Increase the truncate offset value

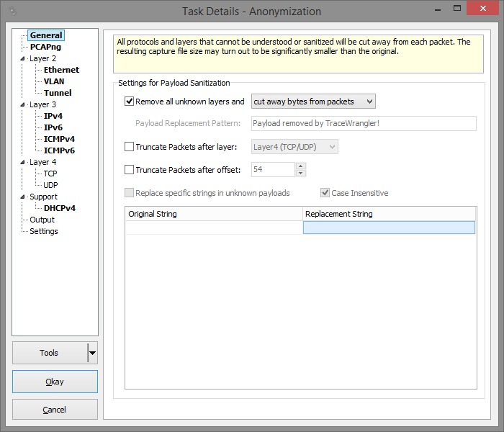tap(300, 166)
